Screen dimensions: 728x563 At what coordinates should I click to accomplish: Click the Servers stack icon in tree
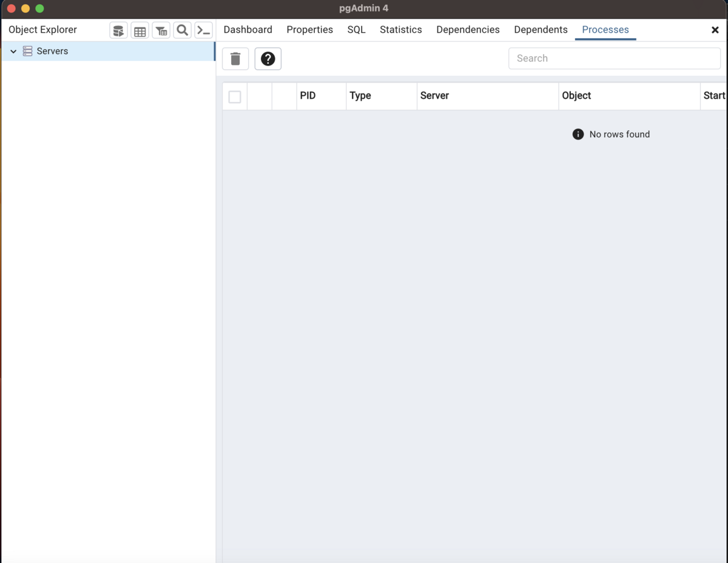(x=27, y=52)
